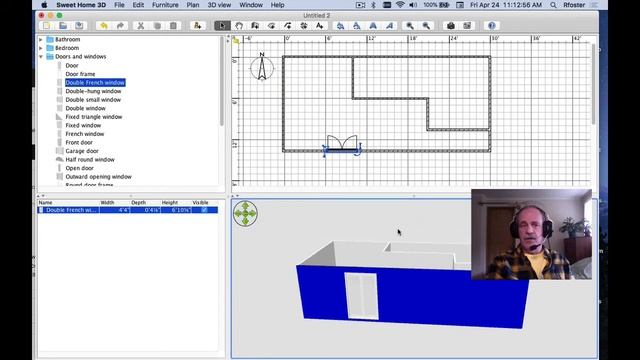Add furniture to home toolbar icon
Viewport: 640px width, 360px height.
click(198, 26)
